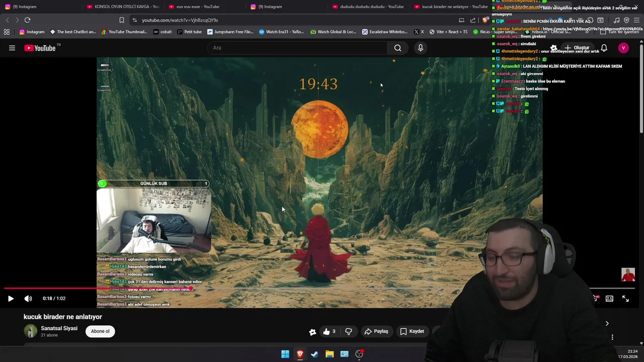
Task: Open the Excalidraw Whiteboard bookmark
Action: pyautogui.click(x=385, y=32)
